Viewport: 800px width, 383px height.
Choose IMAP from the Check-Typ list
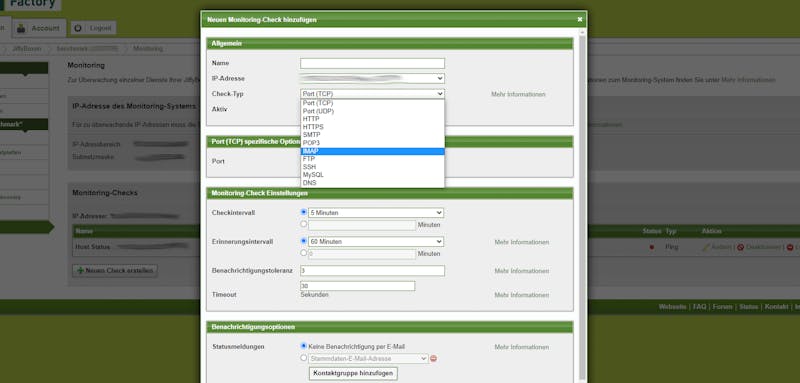point(372,151)
